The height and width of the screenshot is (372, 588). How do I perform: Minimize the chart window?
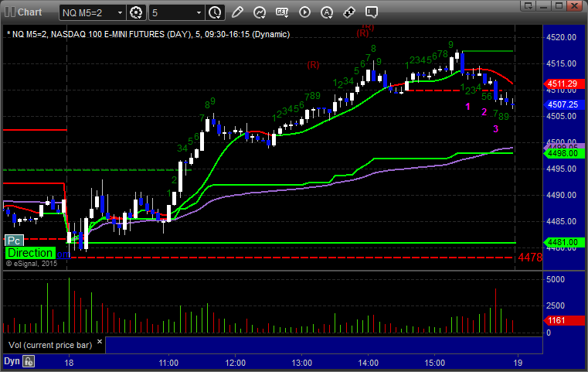(544, 5)
